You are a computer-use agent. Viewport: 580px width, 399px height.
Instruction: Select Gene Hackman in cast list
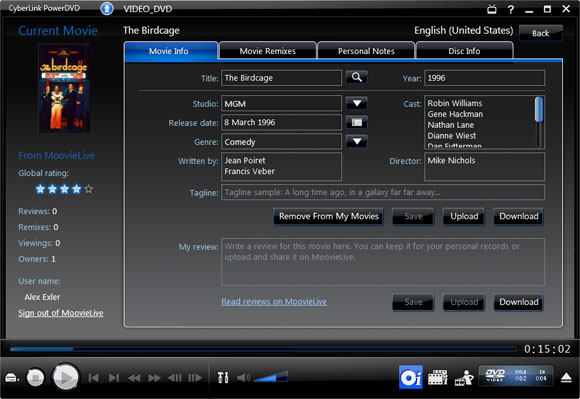[455, 114]
